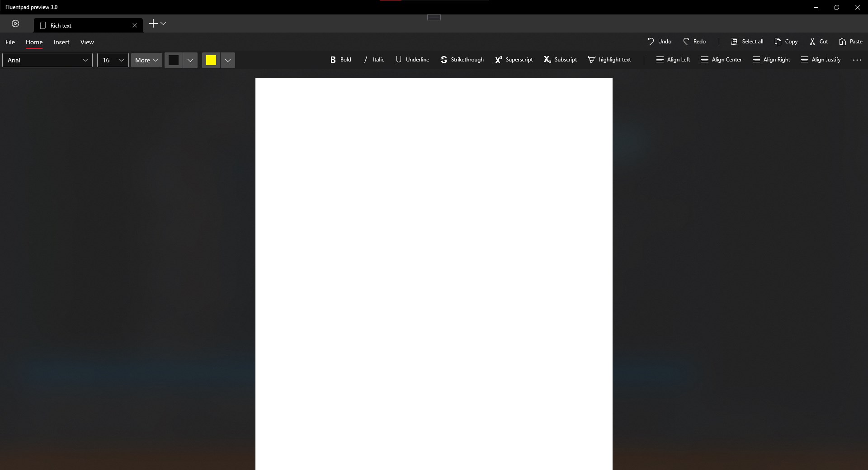Close the Rich text tab

[x=134, y=25]
